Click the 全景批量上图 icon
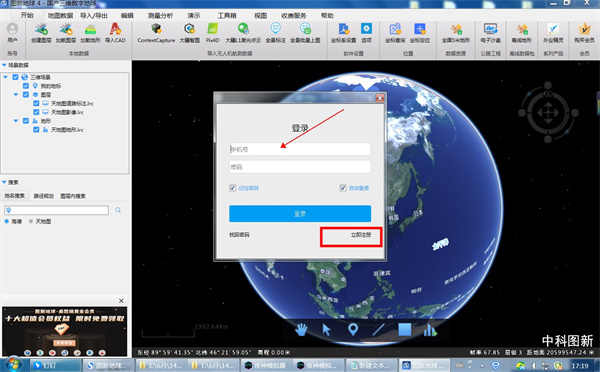This screenshot has width=600, height=372. [x=305, y=29]
